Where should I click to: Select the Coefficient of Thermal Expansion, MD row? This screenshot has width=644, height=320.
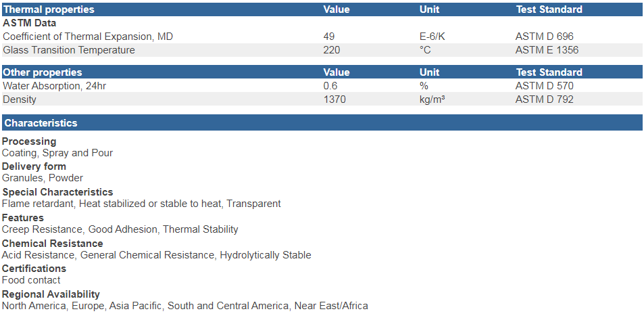pos(322,37)
